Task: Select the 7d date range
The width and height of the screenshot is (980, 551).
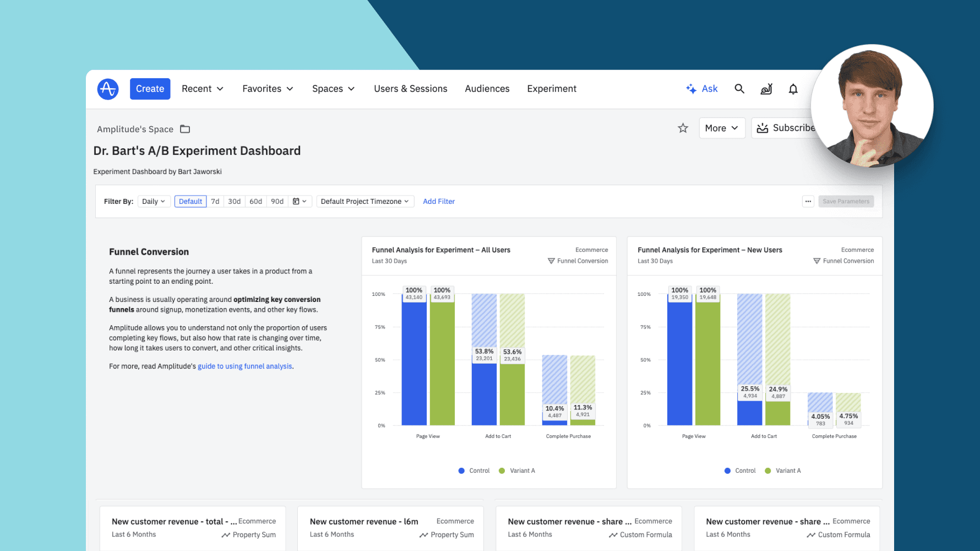Action: 215,202
